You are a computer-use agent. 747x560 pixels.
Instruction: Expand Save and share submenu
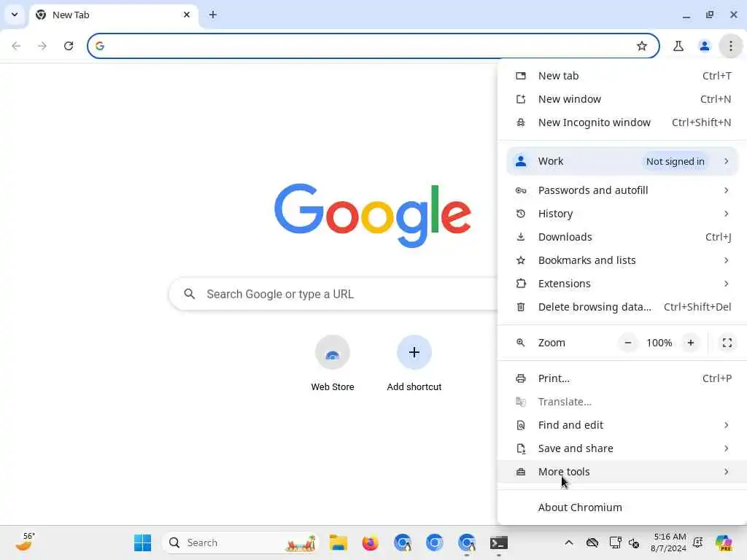coord(622,448)
